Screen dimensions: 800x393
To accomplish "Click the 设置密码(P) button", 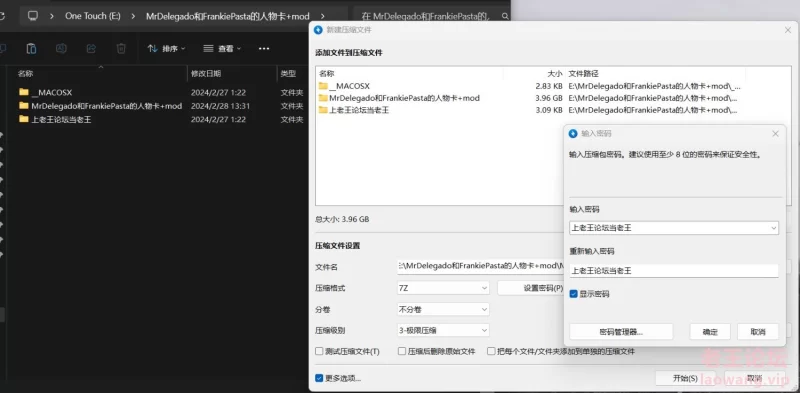I will point(531,288).
